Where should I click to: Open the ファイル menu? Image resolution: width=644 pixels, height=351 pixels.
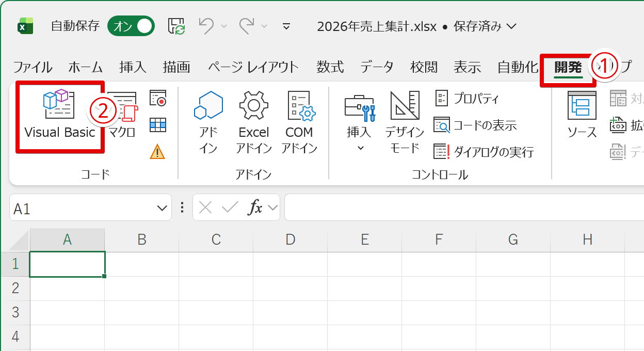tap(33, 66)
